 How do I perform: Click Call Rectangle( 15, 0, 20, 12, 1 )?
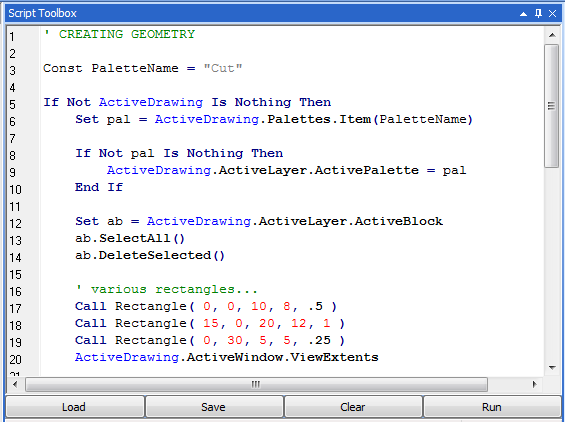pos(210,323)
